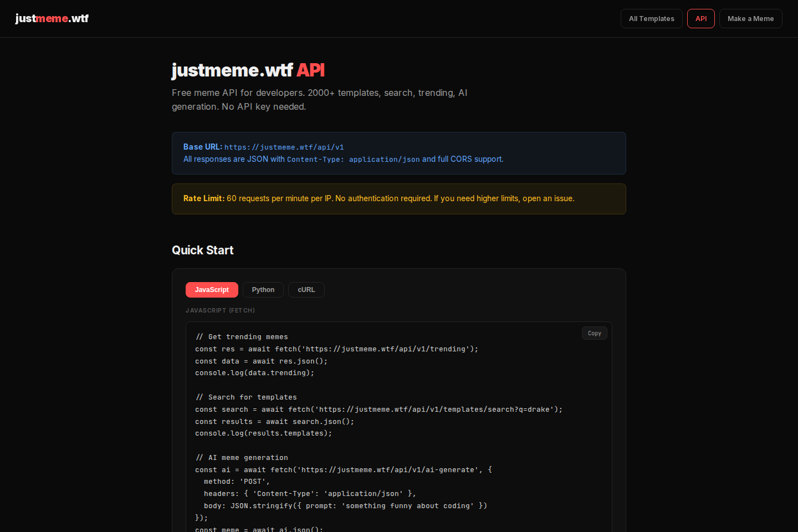Click the trending fetch code line

tap(336, 349)
